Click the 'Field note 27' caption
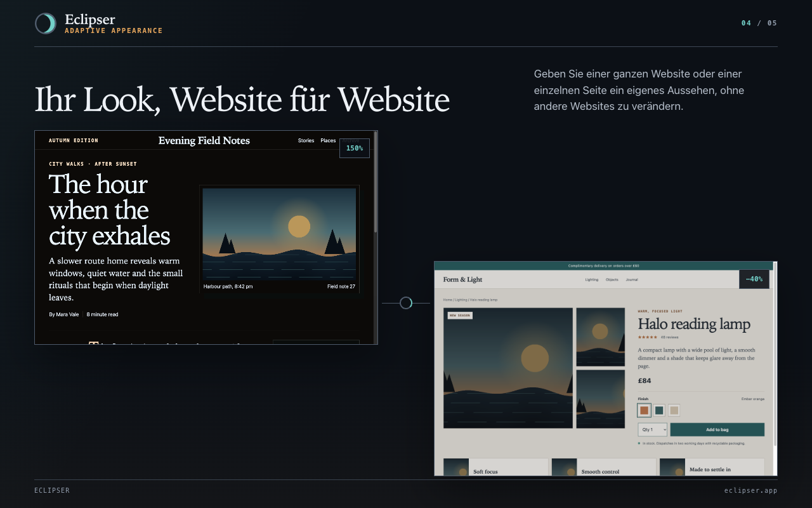Screen dimensions: 812x508 coord(341,286)
